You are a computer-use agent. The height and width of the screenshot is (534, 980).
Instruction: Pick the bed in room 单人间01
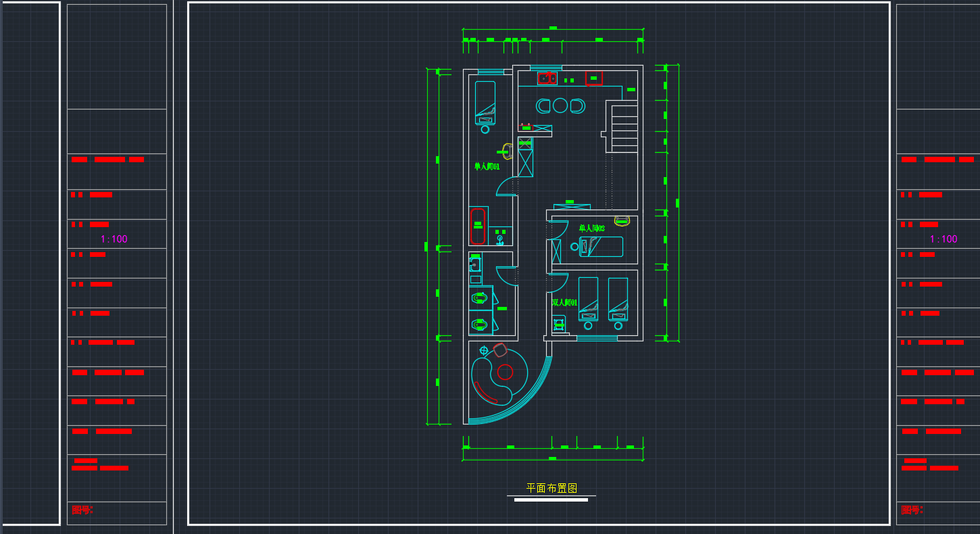coord(485,103)
